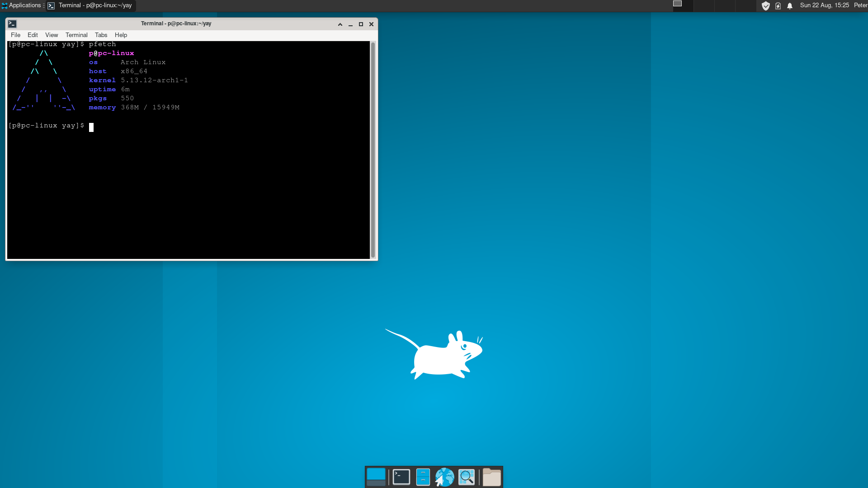Click the 'Arch Linux' os value text
868x488 pixels.
coord(143,62)
